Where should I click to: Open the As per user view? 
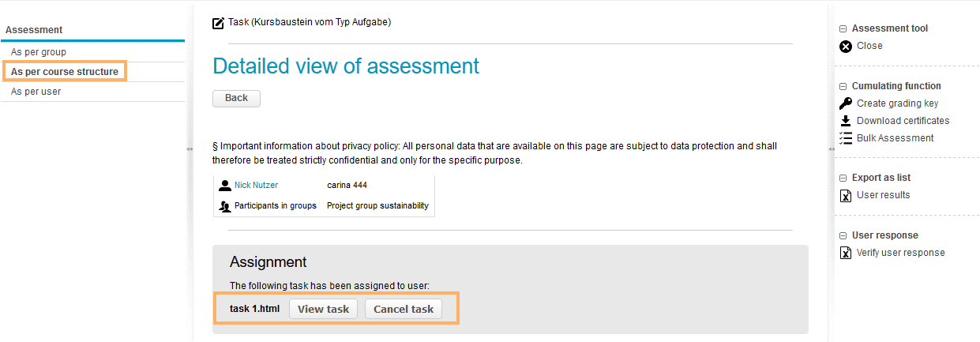coord(36,92)
